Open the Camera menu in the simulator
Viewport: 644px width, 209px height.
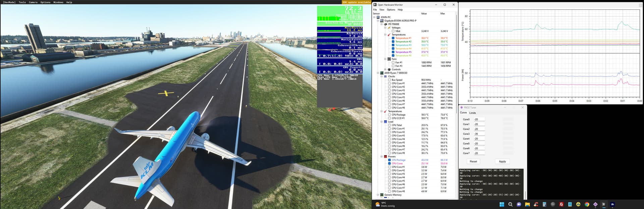[x=33, y=2]
